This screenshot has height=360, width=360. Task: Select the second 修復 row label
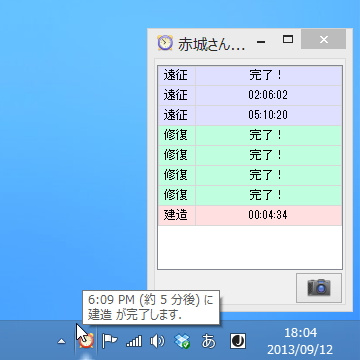coord(177,156)
